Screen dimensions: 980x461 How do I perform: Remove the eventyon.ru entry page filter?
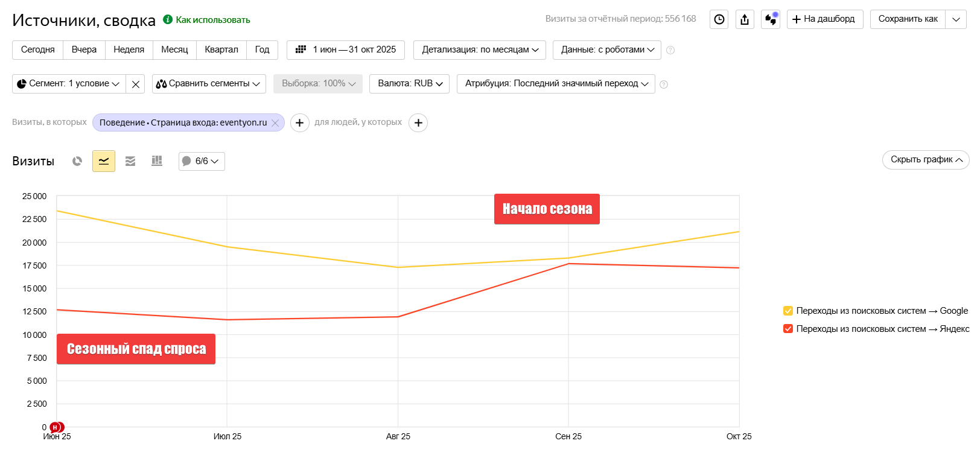(x=275, y=123)
